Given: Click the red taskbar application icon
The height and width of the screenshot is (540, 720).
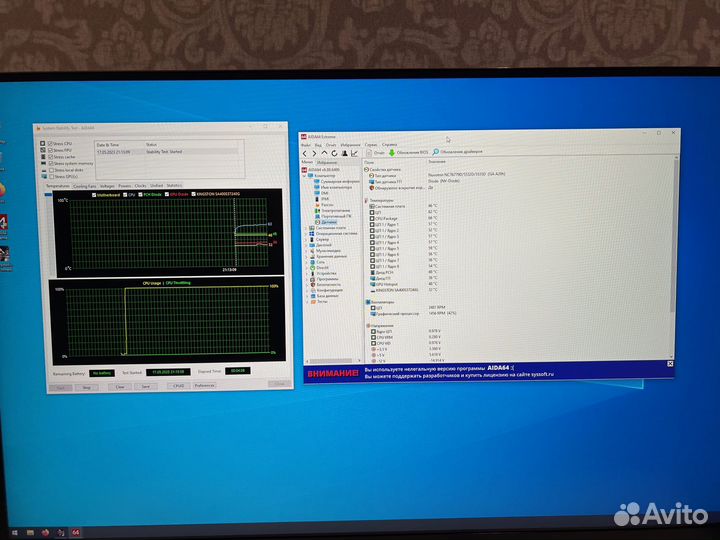Looking at the screenshot, I should [x=45, y=533].
